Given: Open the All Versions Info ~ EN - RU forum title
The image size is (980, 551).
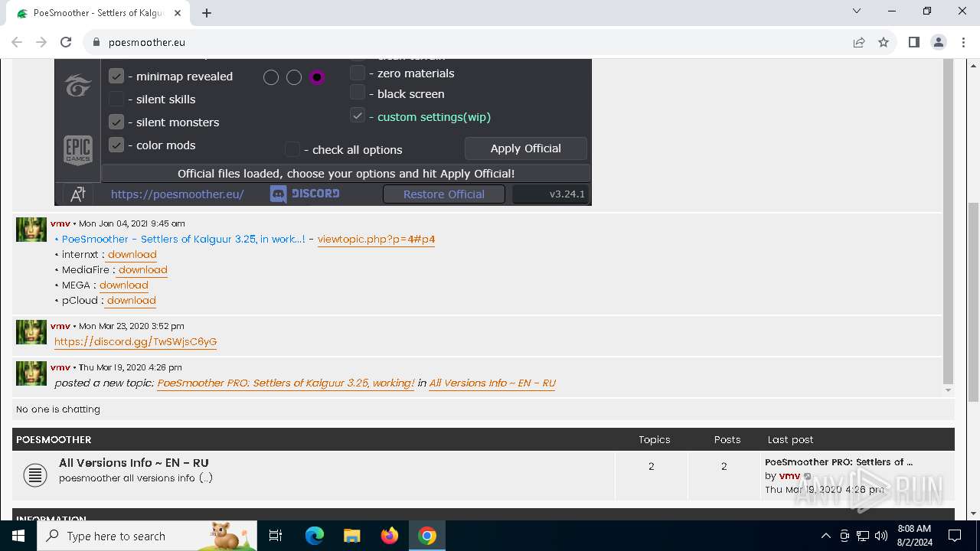Looking at the screenshot, I should coord(134,462).
